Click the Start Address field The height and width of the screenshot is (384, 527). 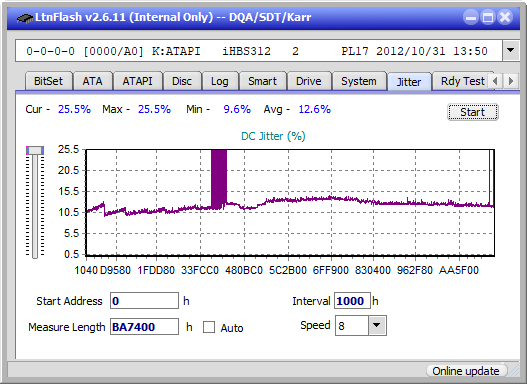(144, 300)
